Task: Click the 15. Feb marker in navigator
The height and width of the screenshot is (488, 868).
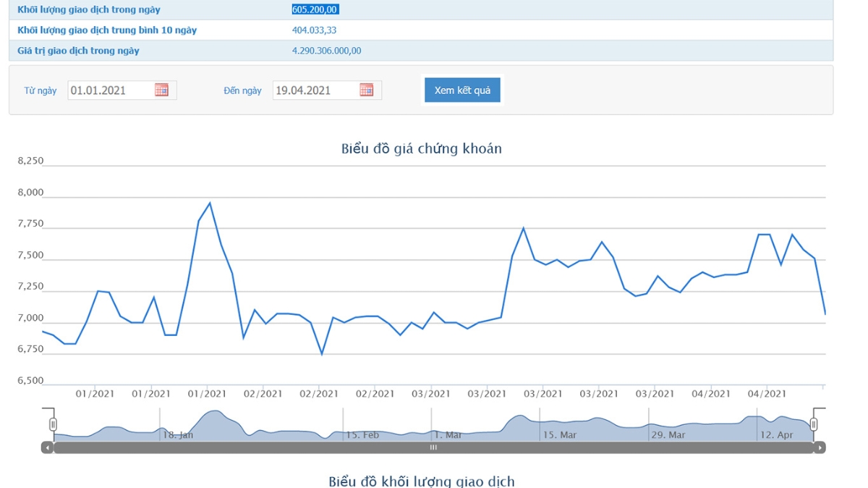Action: pyautogui.click(x=362, y=435)
